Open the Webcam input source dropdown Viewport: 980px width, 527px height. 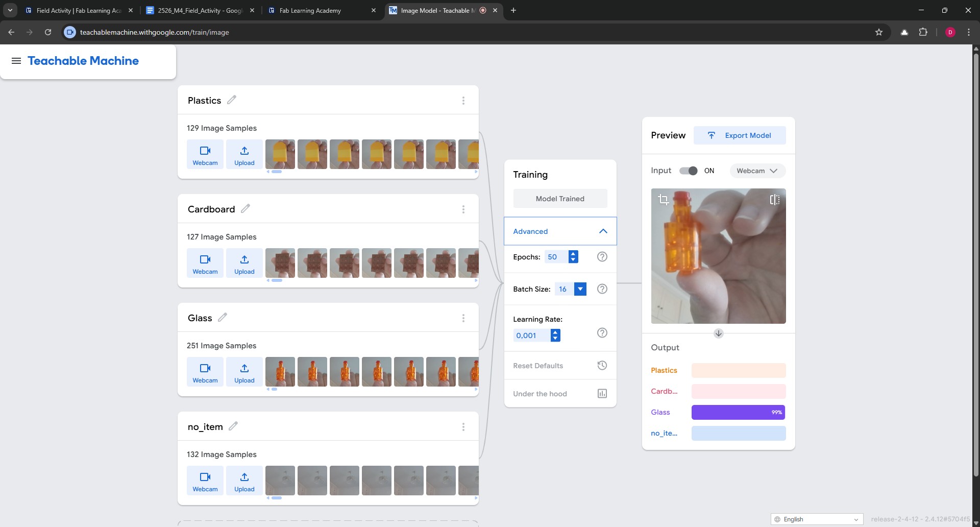click(757, 171)
